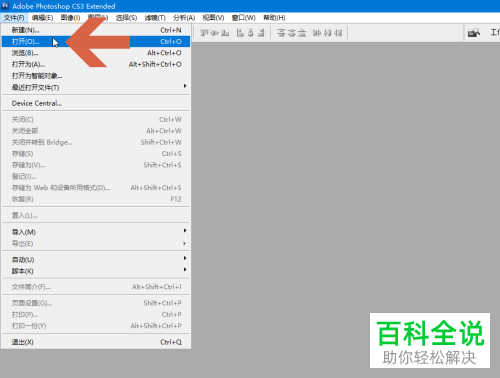Click the 存储(S) menu entry
The width and height of the screenshot is (500, 378).
click(96, 154)
